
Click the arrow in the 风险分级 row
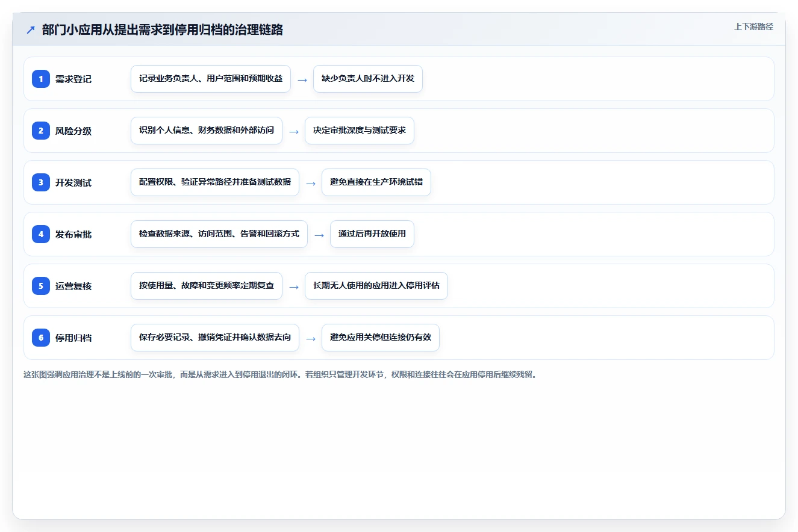294,131
